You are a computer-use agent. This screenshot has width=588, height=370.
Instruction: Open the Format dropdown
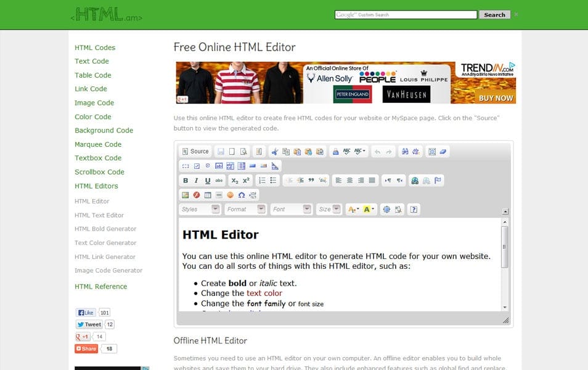pos(244,209)
